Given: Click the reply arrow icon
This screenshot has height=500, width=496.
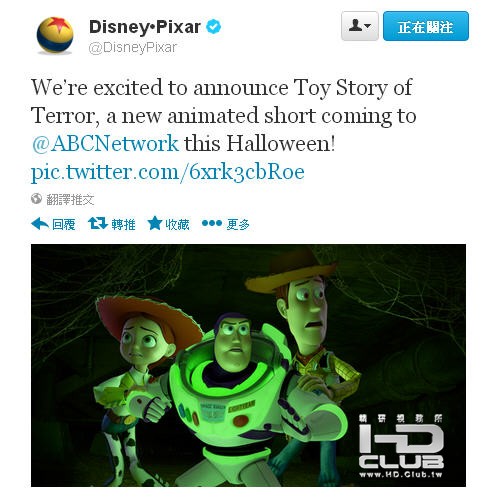Looking at the screenshot, I should pos(40,224).
